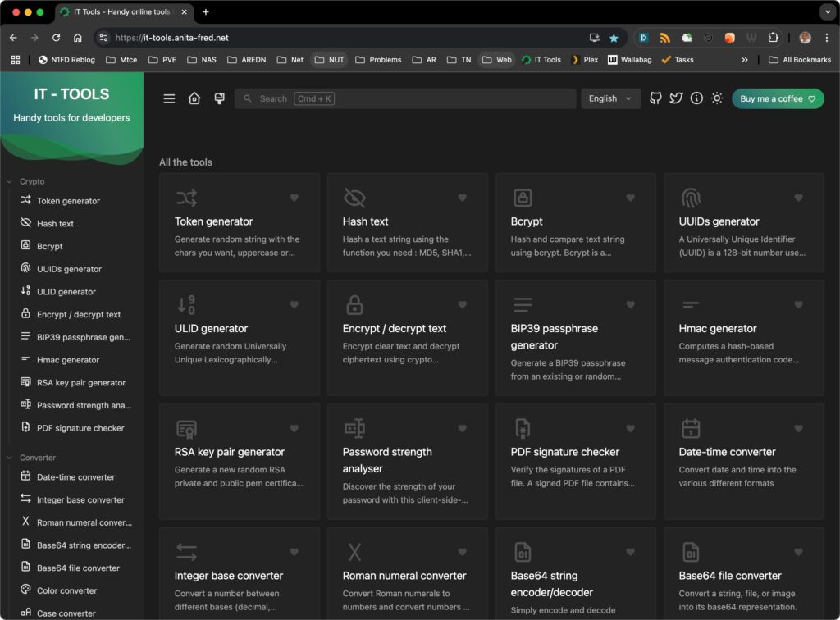Click the Color converter sidebar palette icon
This screenshot has width=840, height=620.
25,590
